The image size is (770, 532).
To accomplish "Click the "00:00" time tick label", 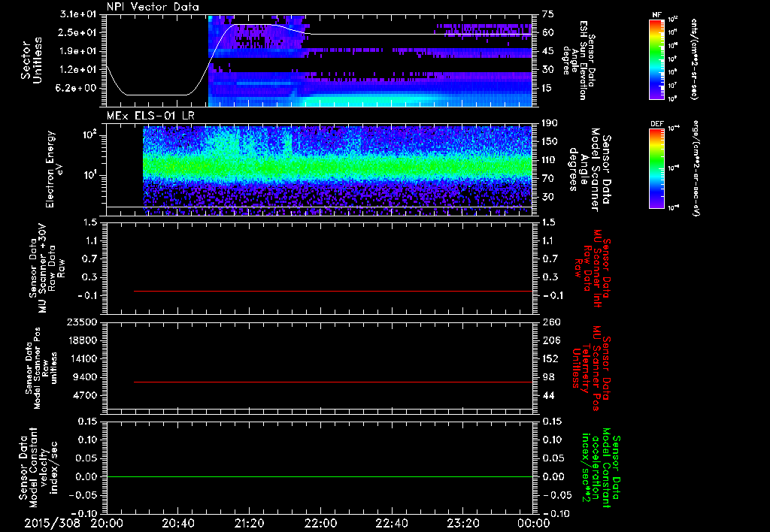I will point(534,523).
